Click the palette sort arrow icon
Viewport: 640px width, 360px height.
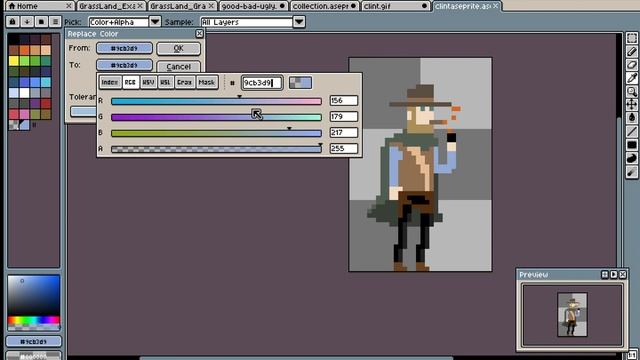[x=27, y=22]
